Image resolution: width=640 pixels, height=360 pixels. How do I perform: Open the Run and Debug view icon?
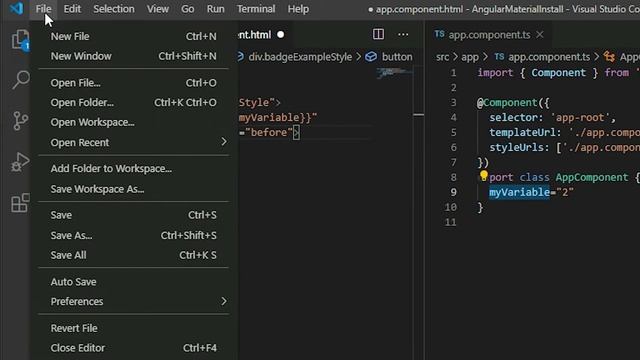coord(20,162)
